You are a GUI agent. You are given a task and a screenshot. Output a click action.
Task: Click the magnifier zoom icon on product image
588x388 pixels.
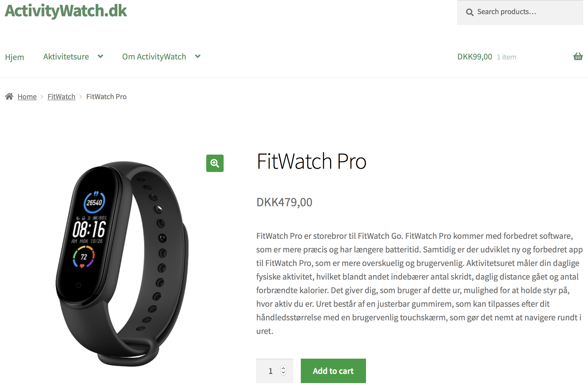(x=215, y=163)
